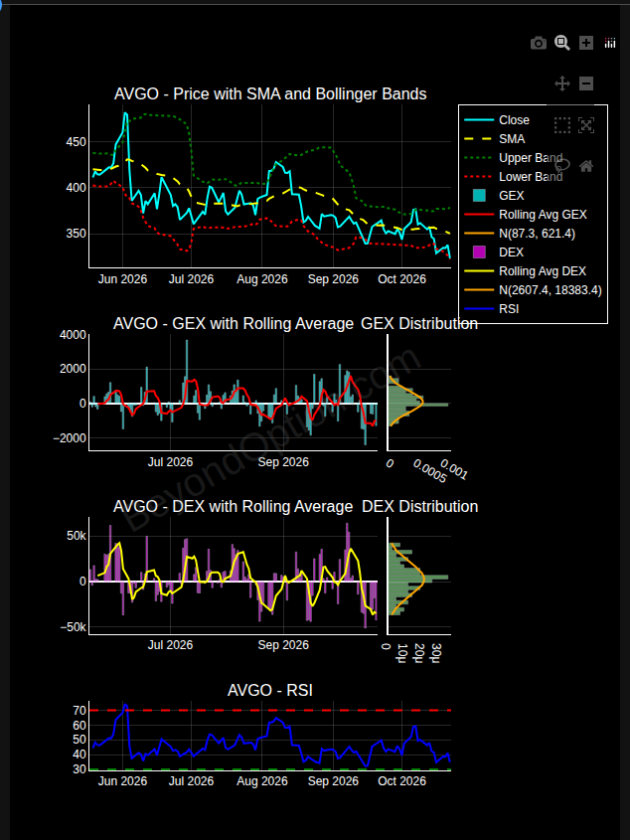Click the Autoscale expanding-arrows icon

[586, 125]
